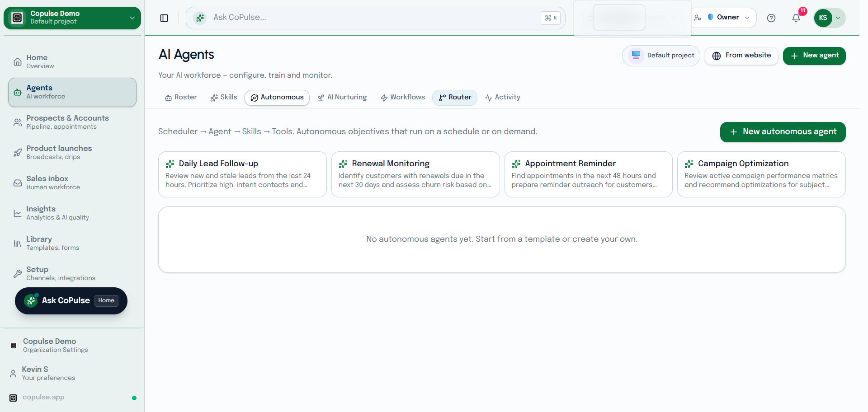Click the Renewal Monitoring sparkle icon
Image resolution: width=868 pixels, height=412 pixels.
coord(343,164)
